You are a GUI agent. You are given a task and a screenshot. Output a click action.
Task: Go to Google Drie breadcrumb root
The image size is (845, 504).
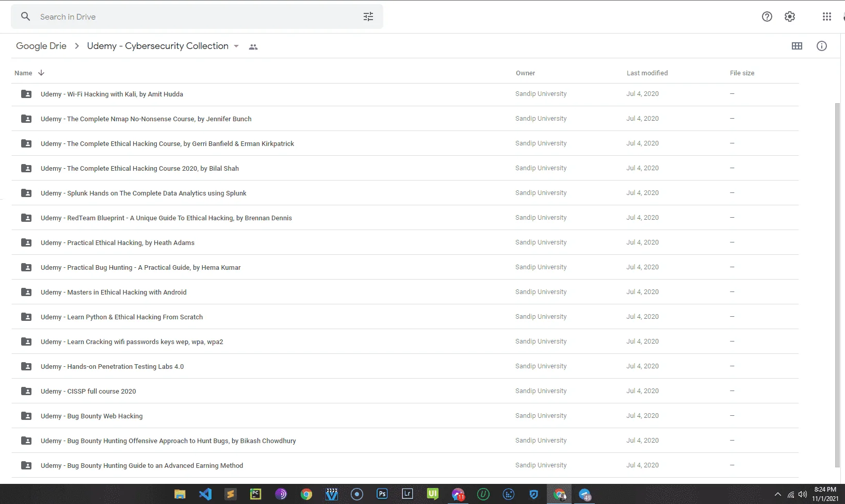(41, 46)
